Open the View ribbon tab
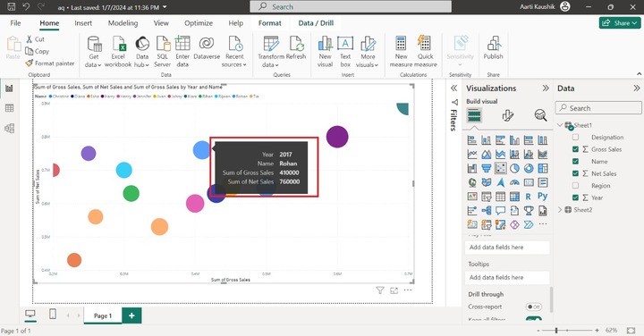 (x=161, y=23)
